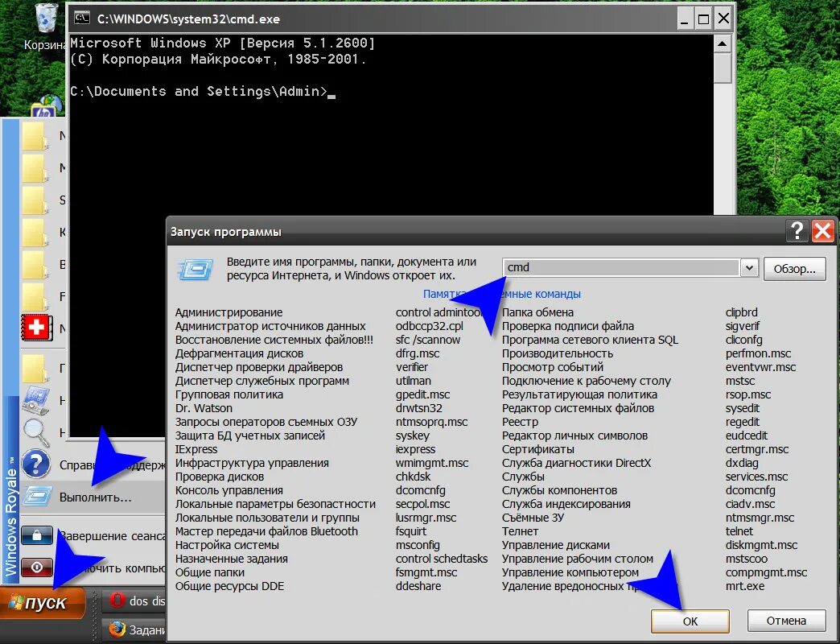Screen dimensions: 840x644
Task: Click the row 'Dr. Watson'
Action: pos(204,408)
